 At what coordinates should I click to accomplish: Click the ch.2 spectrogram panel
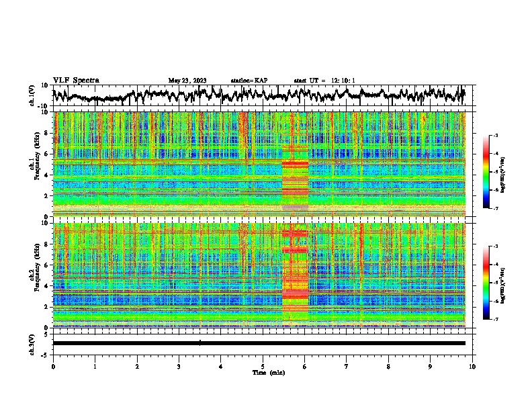[259, 275]
